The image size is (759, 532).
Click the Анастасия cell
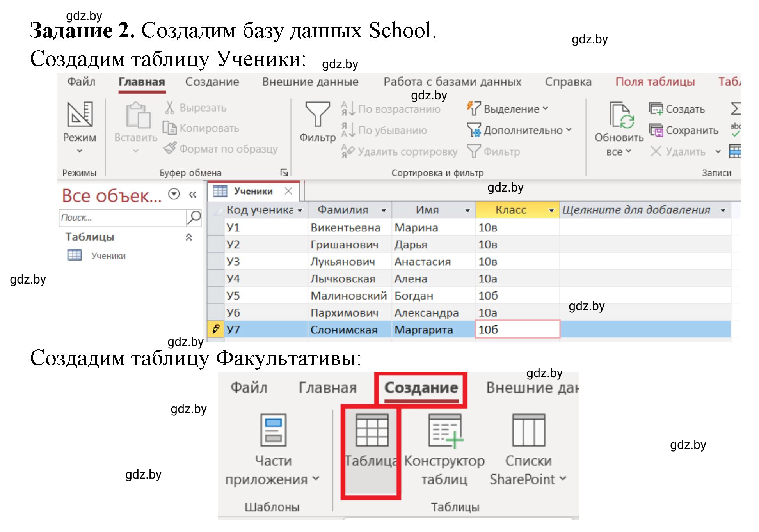pos(434,262)
